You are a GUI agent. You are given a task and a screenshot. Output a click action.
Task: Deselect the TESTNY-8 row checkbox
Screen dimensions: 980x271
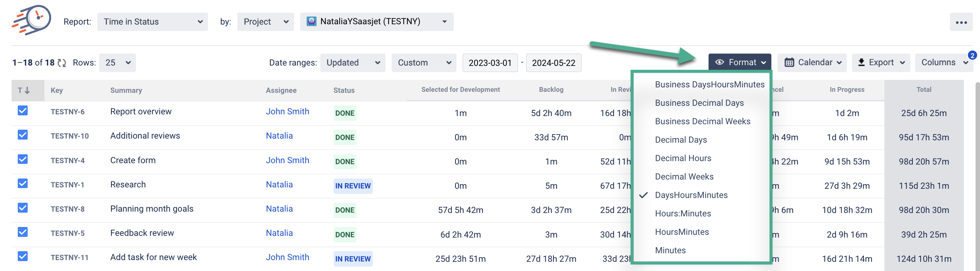pos(23,208)
